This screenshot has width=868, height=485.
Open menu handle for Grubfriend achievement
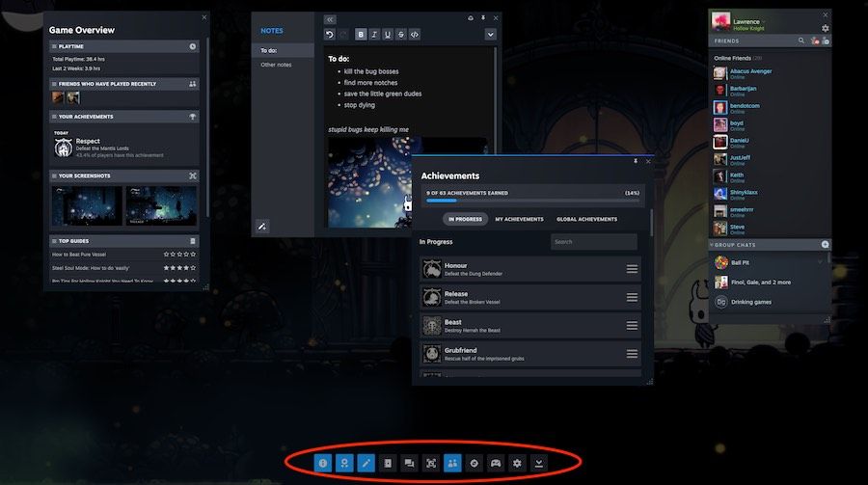(632, 354)
